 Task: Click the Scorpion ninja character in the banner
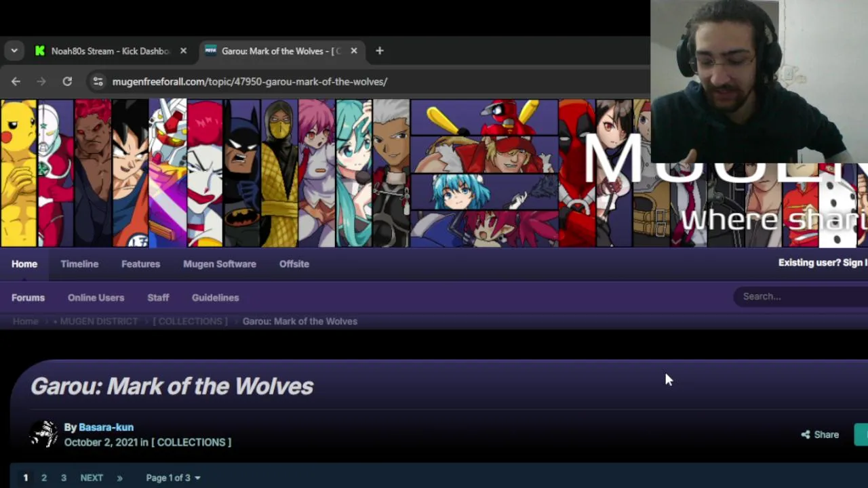(279, 173)
